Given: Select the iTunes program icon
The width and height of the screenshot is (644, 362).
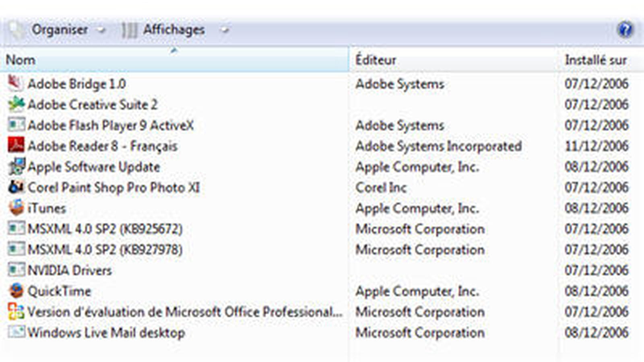Looking at the screenshot, I should tap(16, 208).
